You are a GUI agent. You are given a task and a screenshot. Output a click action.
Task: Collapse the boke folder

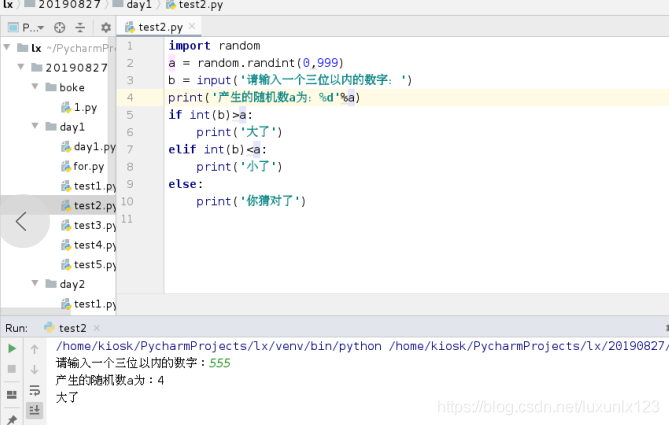35,86
